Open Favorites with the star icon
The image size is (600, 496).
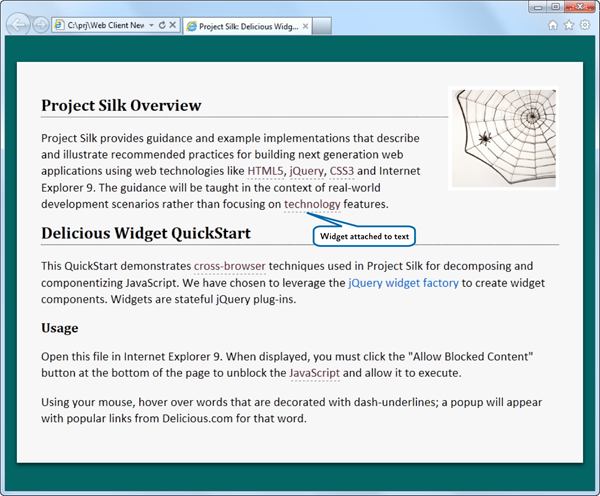(569, 25)
